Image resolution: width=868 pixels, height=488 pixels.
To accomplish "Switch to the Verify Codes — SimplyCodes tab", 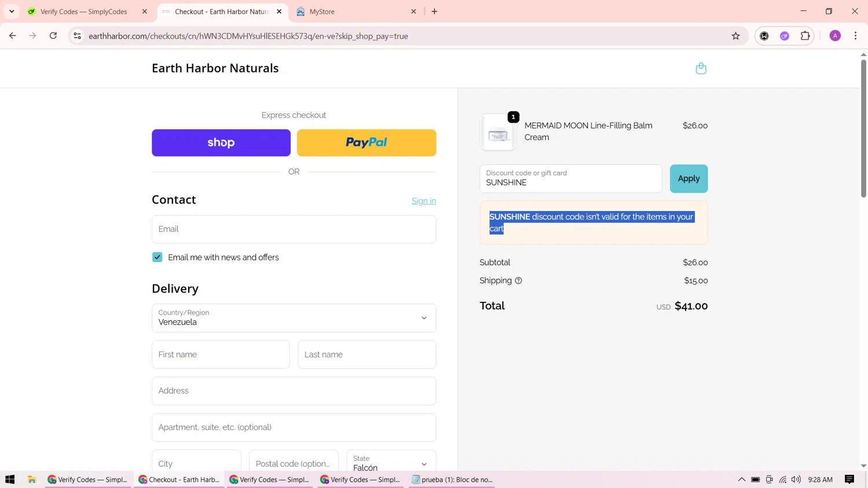I will (x=84, y=12).
